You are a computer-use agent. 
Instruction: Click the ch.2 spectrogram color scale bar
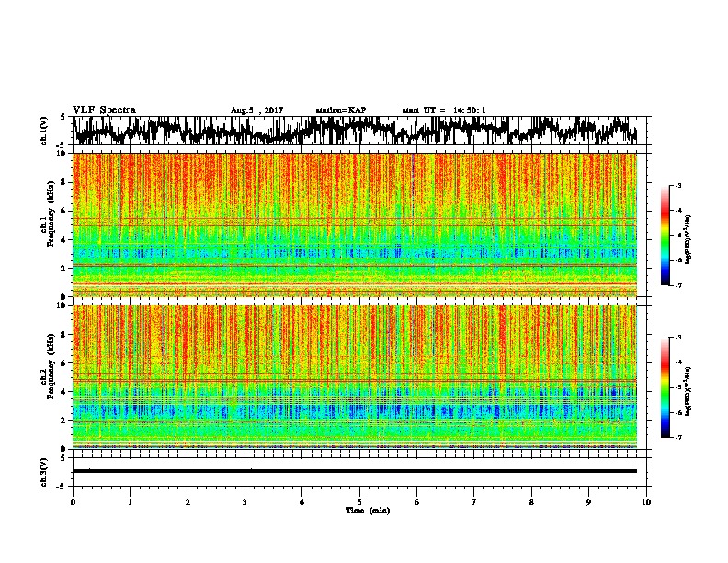665,387
